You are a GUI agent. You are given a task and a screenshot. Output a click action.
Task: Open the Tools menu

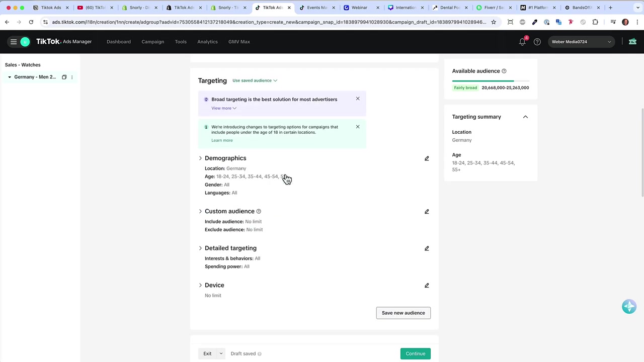pyautogui.click(x=181, y=42)
